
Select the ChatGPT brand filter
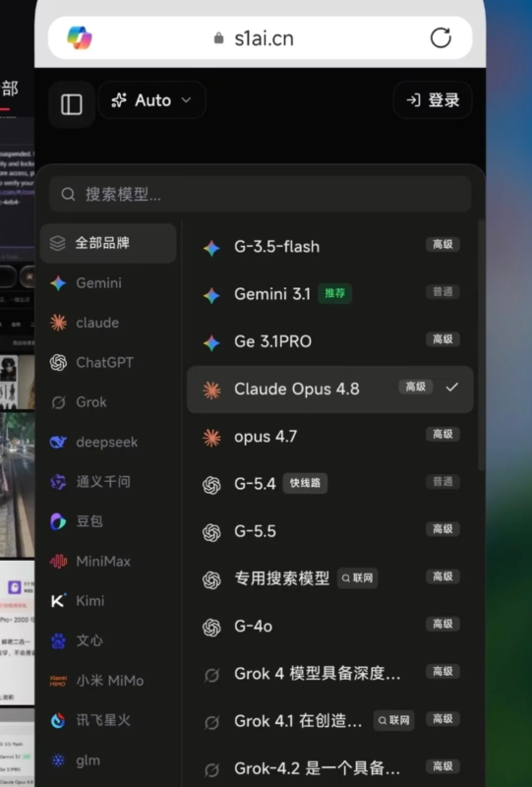click(x=108, y=362)
